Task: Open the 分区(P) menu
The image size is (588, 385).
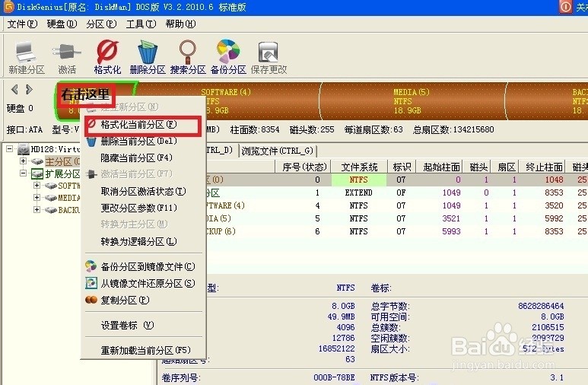Action: tap(102, 24)
